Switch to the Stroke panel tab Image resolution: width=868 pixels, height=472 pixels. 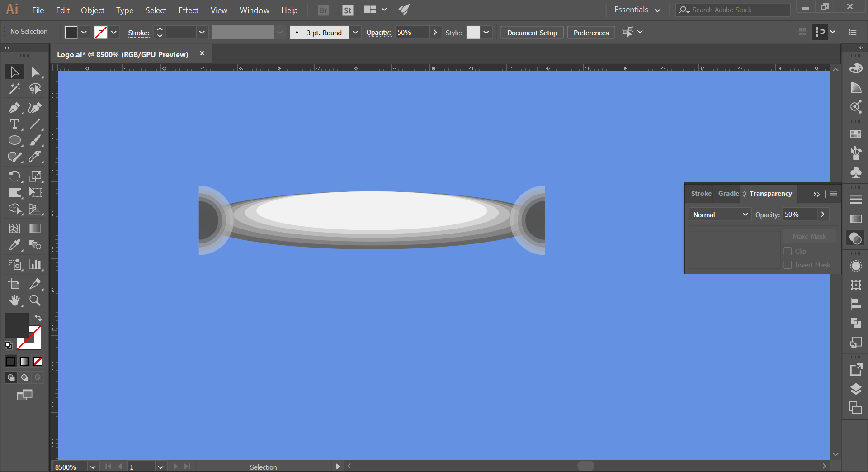click(x=701, y=193)
